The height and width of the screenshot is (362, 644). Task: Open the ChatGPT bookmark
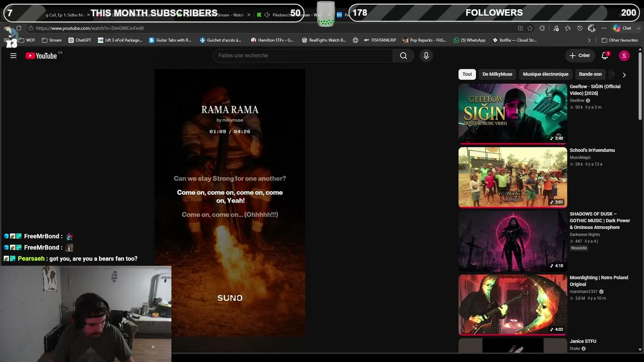pos(79,40)
